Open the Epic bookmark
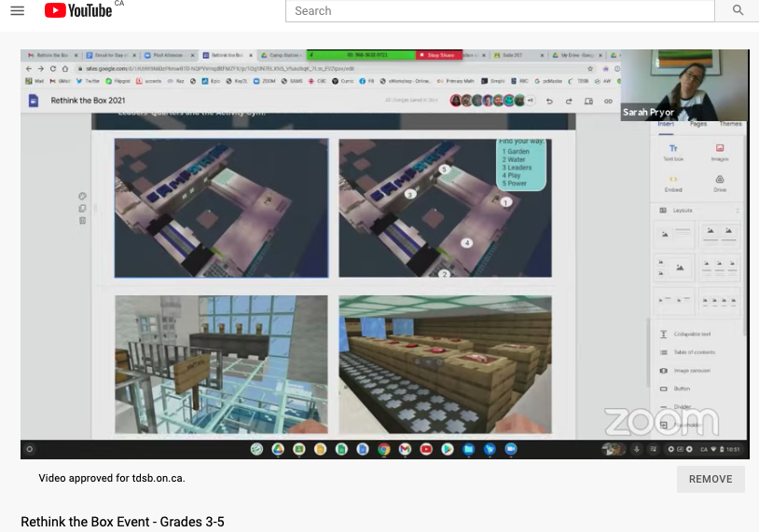759x532 pixels. click(x=211, y=81)
